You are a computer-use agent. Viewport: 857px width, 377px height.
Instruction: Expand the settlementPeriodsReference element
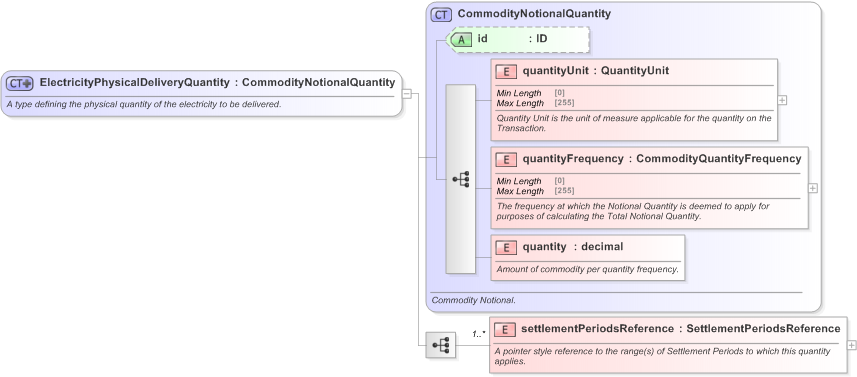pyautogui.click(x=852, y=345)
